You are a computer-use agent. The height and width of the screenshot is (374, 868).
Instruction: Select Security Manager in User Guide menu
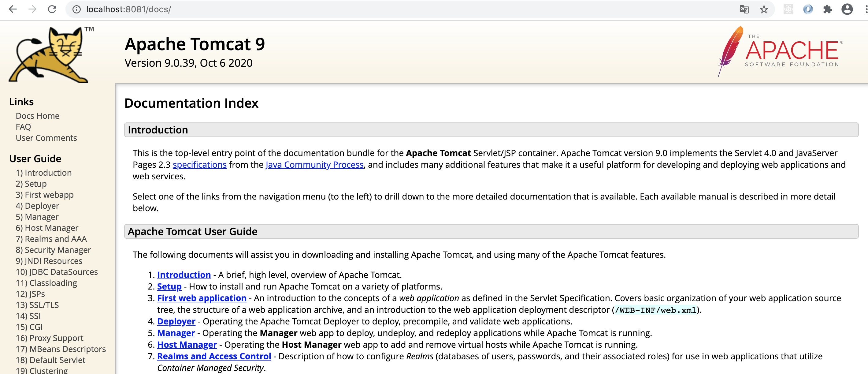53,249
